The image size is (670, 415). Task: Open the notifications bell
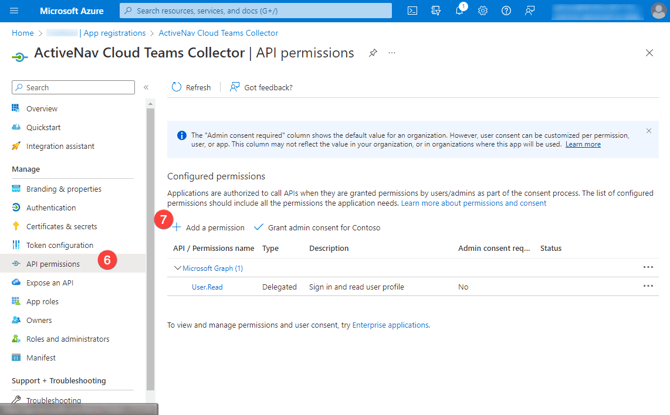point(460,10)
